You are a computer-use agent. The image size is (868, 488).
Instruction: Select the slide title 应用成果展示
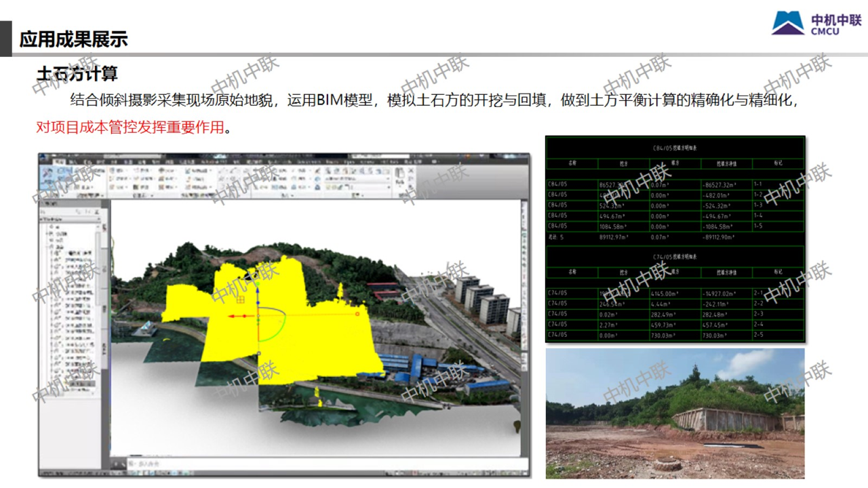[74, 39]
